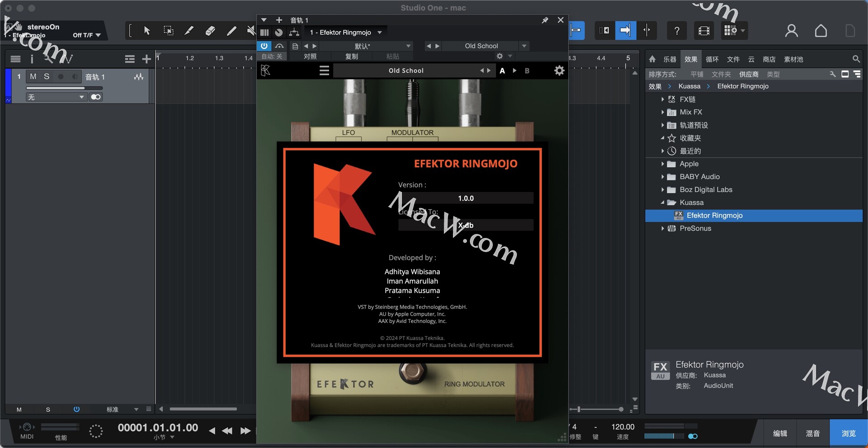Select the Eraser tool

pos(210,31)
